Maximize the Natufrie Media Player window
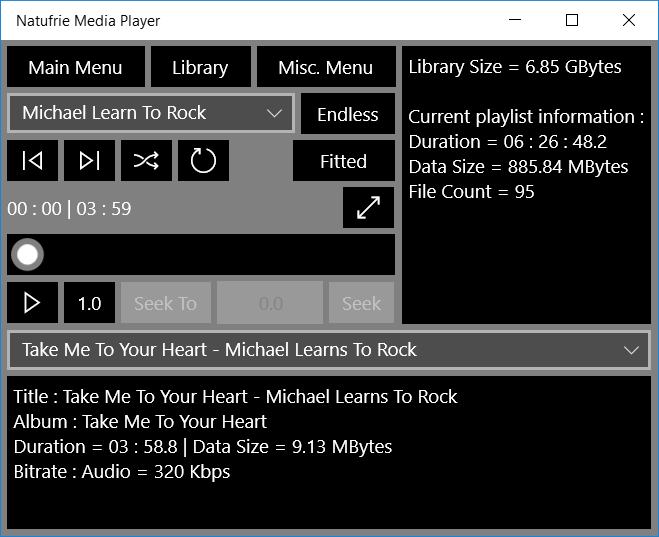This screenshot has width=659, height=537. point(572,20)
